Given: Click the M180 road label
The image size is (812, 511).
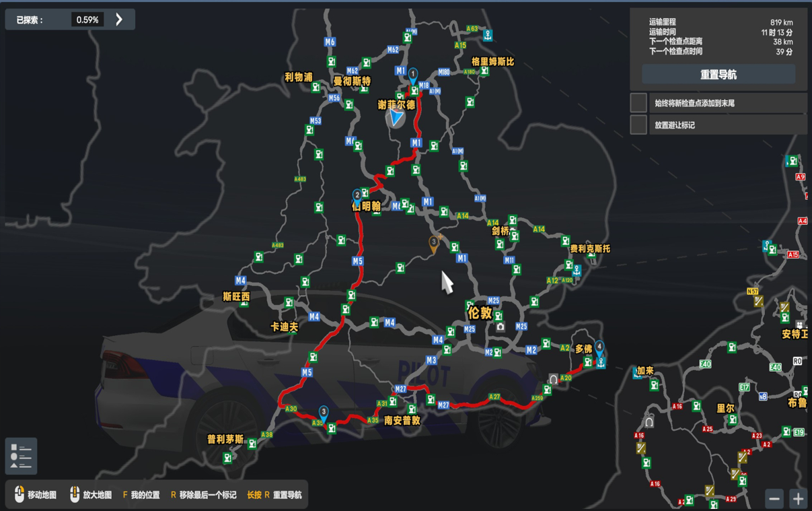Looking at the screenshot, I should click(x=444, y=72).
